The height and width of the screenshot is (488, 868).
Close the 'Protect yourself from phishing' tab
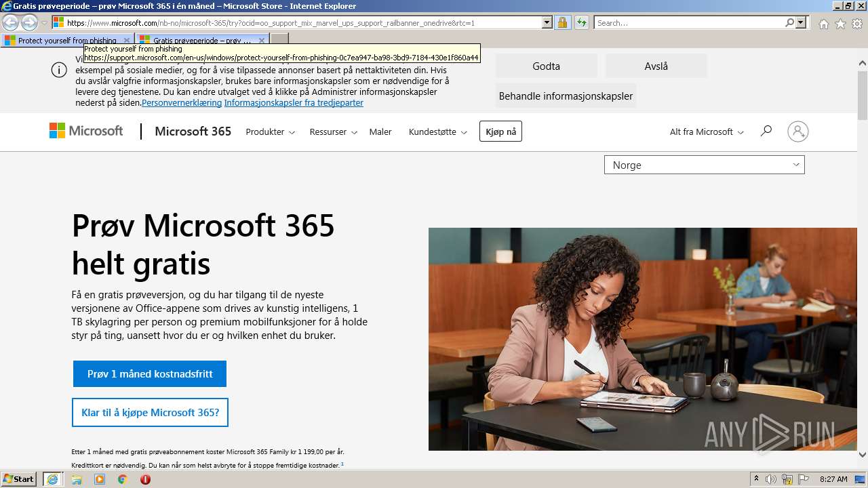[127, 41]
